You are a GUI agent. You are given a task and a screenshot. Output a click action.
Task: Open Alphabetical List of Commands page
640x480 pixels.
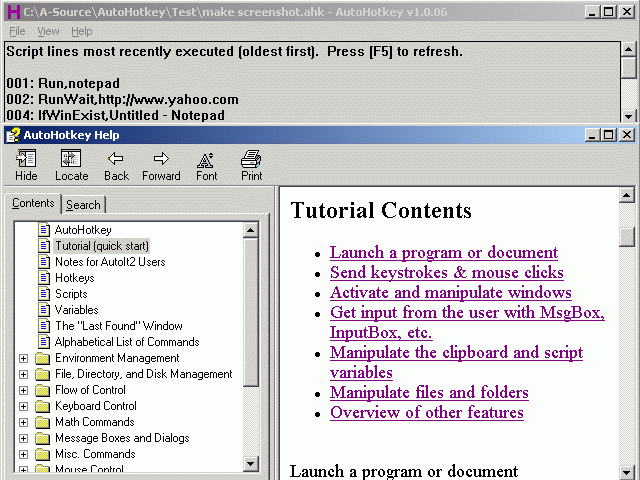[126, 342]
